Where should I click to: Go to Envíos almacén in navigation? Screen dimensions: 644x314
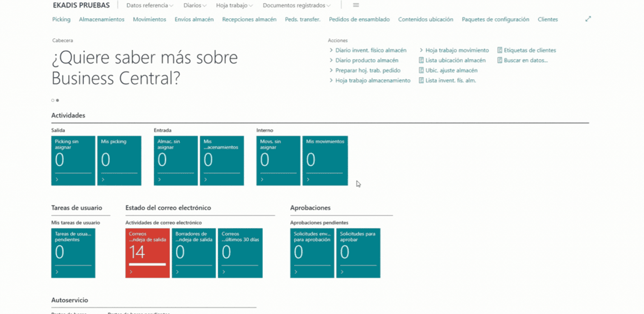click(193, 19)
